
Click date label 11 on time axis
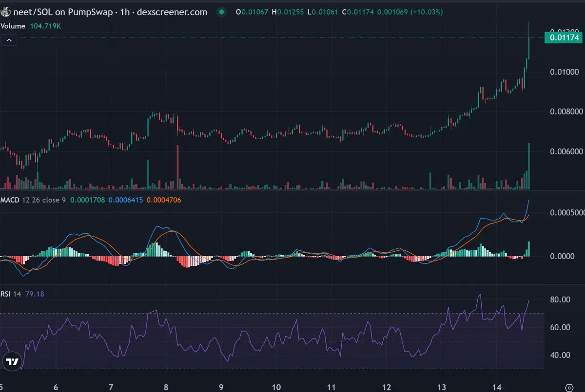331,387
